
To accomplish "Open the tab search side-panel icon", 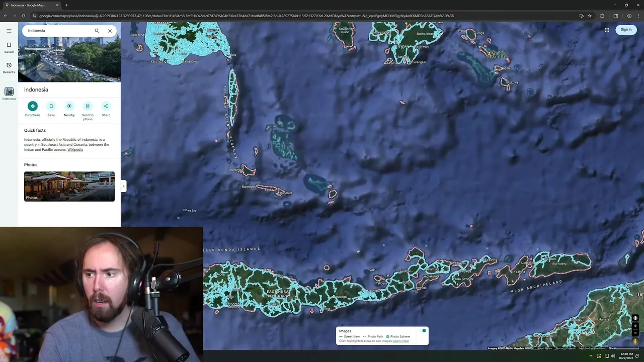I will 615,16.
